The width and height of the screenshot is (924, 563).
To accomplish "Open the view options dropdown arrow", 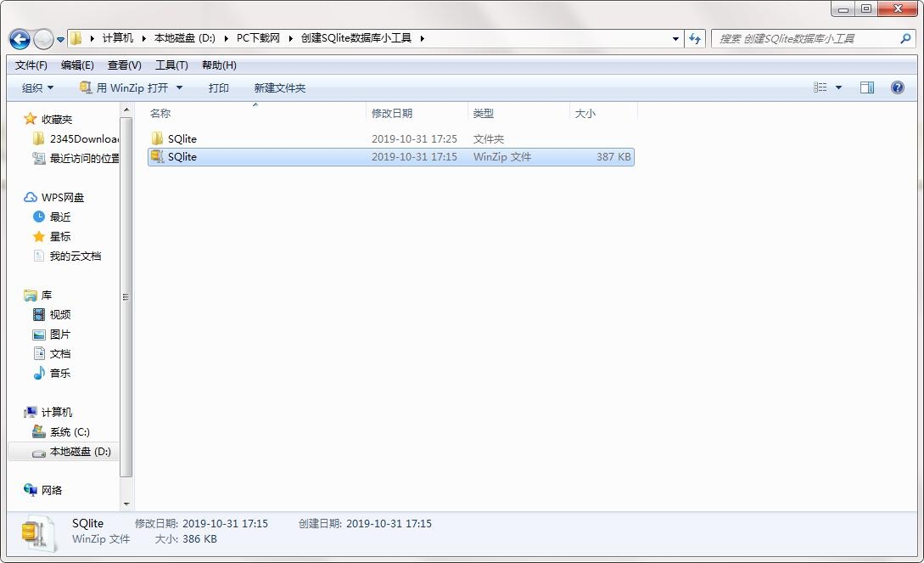I will tap(838, 87).
